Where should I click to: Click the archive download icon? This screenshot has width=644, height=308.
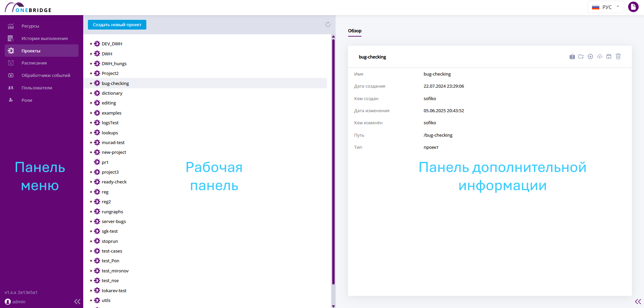609,56
